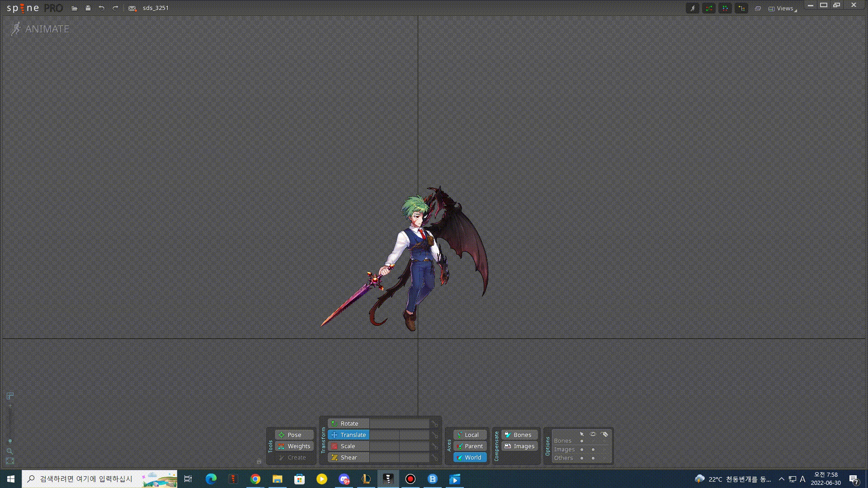The height and width of the screenshot is (488, 868).
Task: Click the zoom-in plus on the zoom slider
Action: [10, 406]
